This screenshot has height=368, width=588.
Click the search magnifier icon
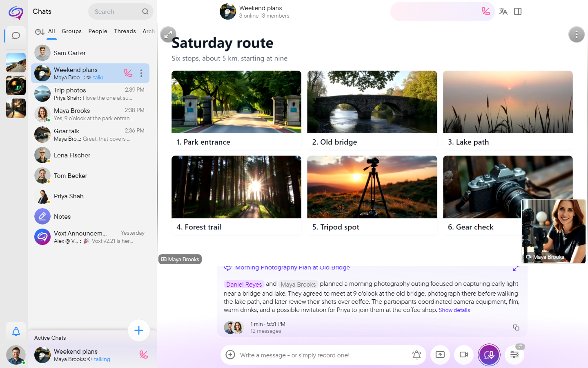pyautogui.click(x=145, y=11)
